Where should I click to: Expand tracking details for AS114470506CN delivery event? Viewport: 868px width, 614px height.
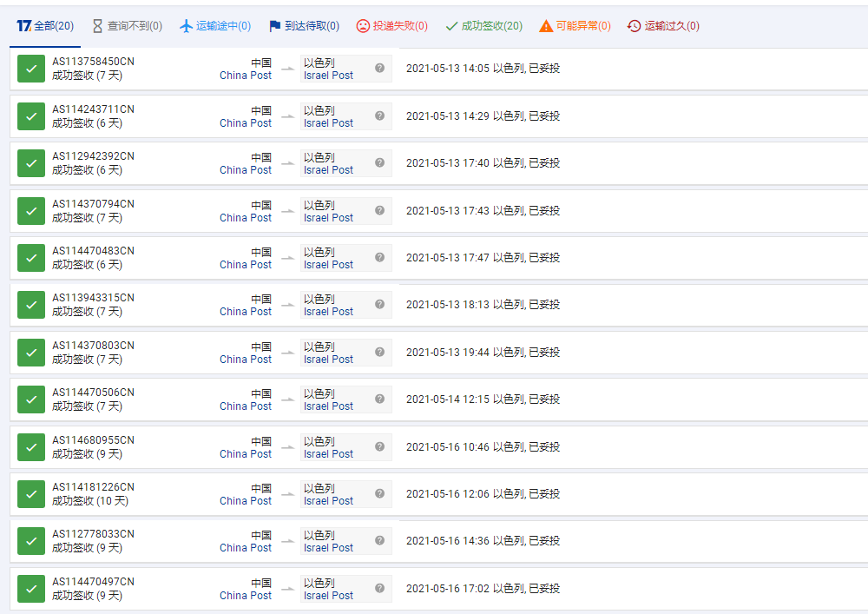pos(483,399)
